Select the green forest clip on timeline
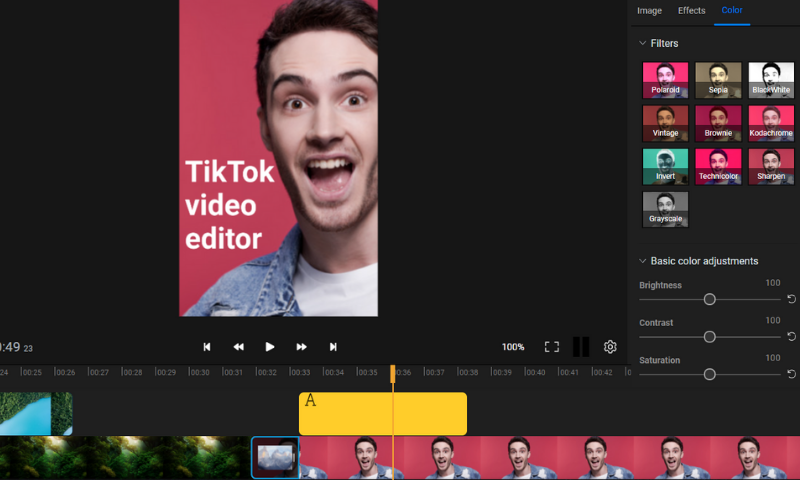The height and width of the screenshot is (480, 800). [x=125, y=458]
